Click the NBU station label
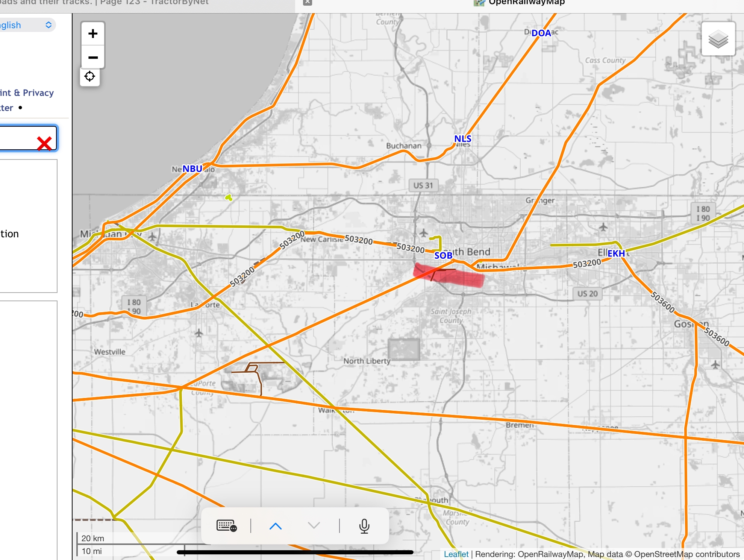Screen dimensions: 744x560 (192, 169)
